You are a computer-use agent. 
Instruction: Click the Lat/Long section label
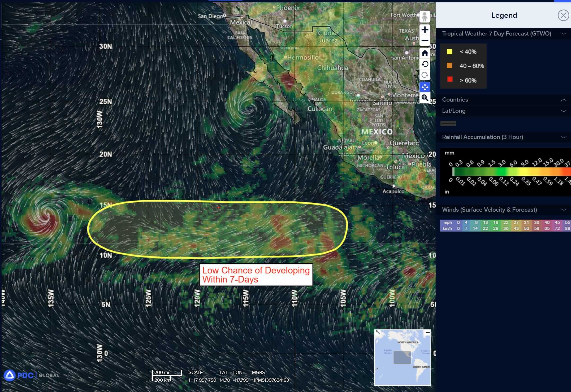(x=454, y=111)
